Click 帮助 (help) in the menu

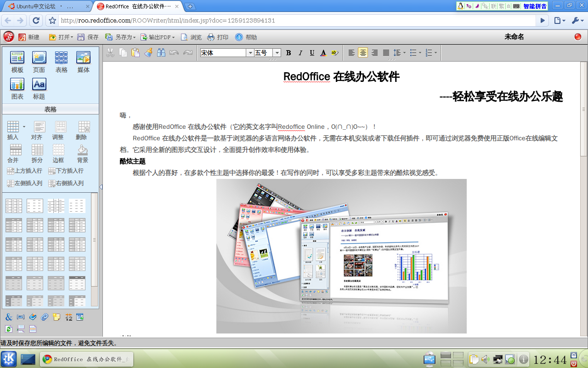[x=246, y=37]
